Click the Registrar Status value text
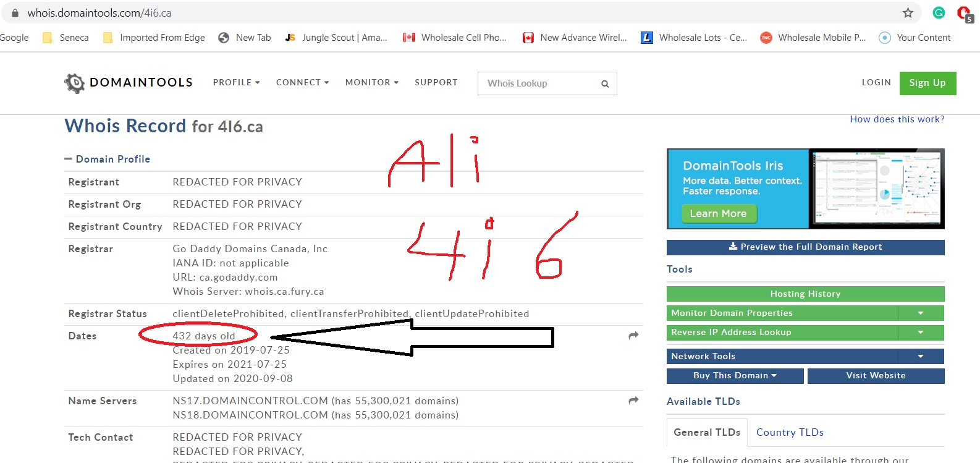Screen dimensions: 980x463 pyautogui.click(x=351, y=313)
